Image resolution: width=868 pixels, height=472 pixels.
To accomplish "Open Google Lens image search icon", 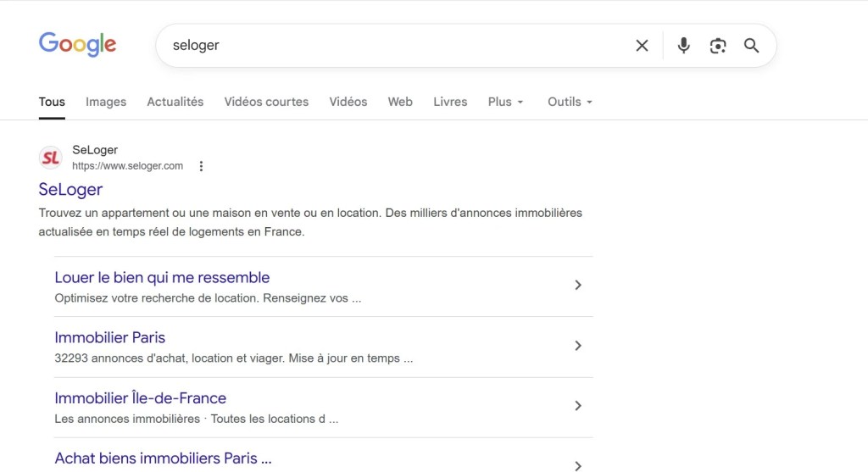I will (x=718, y=46).
